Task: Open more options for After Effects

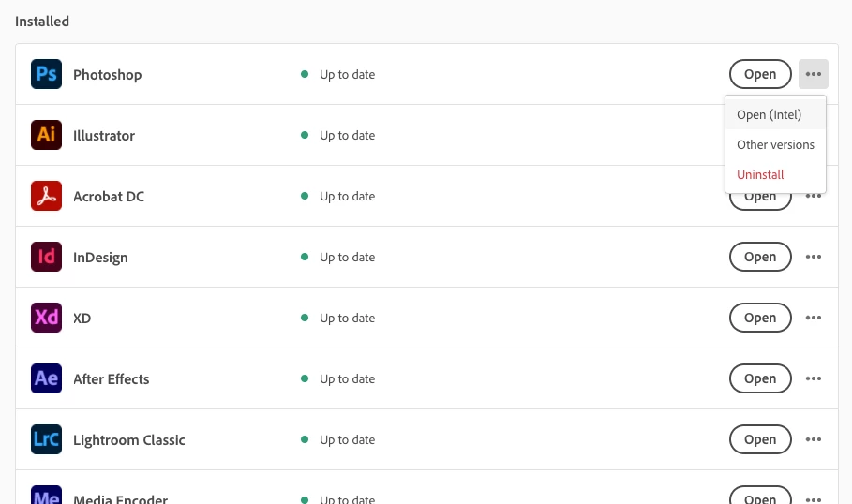Action: click(x=814, y=378)
